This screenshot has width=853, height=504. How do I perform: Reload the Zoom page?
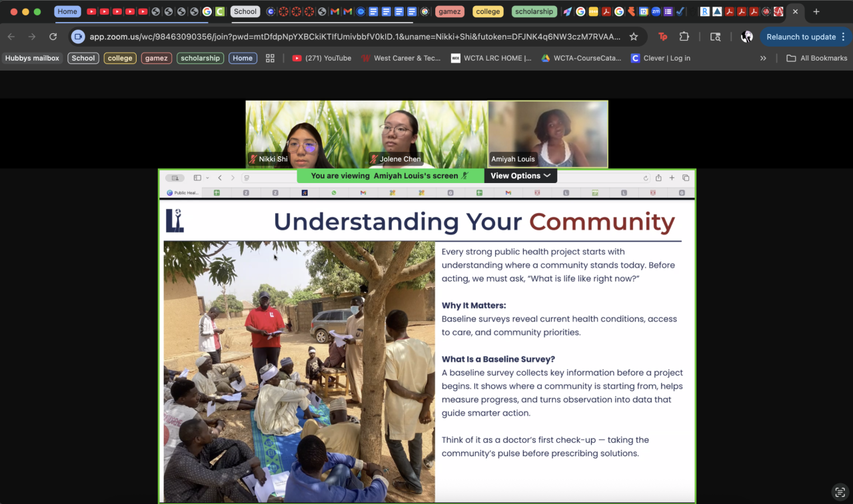click(x=53, y=37)
